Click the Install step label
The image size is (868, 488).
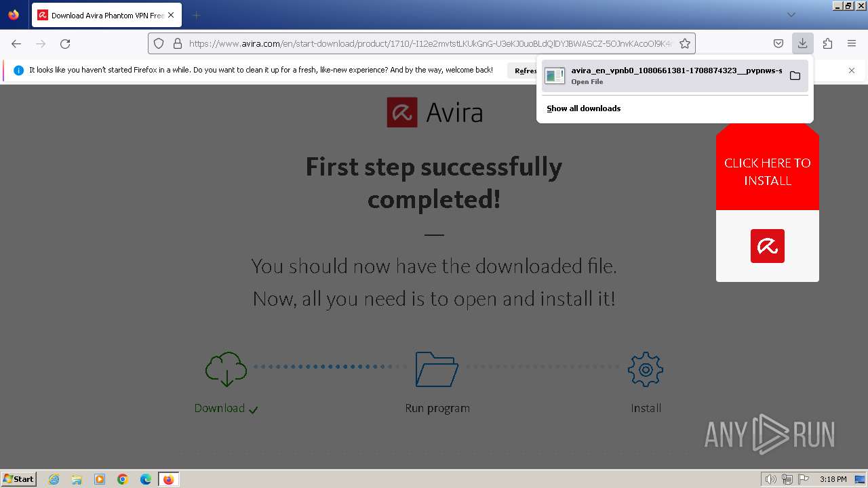(646, 408)
